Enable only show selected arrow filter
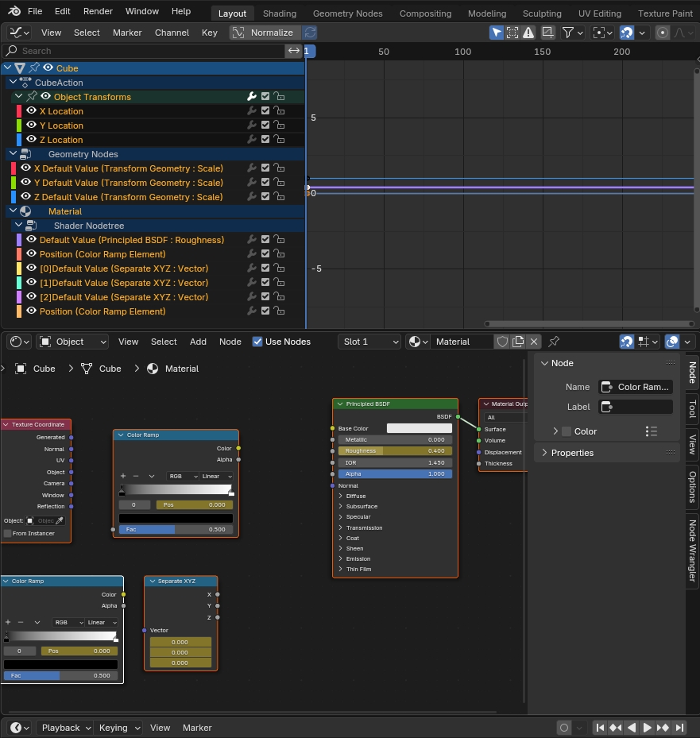700x738 pixels. 497,33
